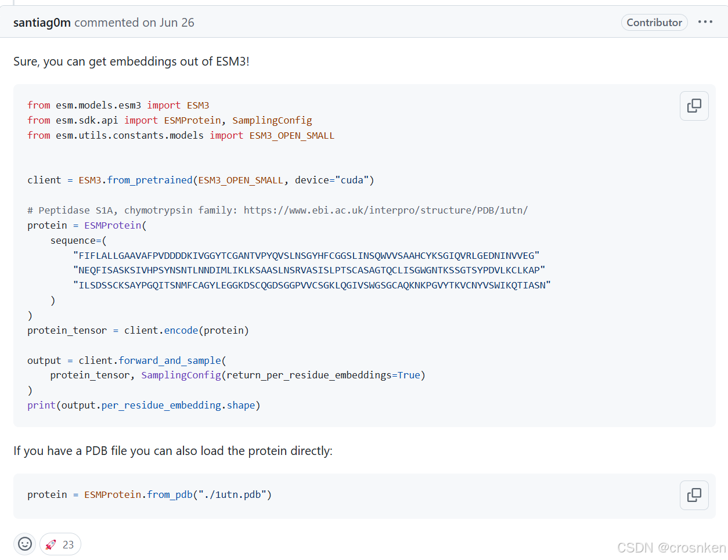Click the sequence line starting with NEQFISASKSIV
728x560 pixels.
click(309, 270)
